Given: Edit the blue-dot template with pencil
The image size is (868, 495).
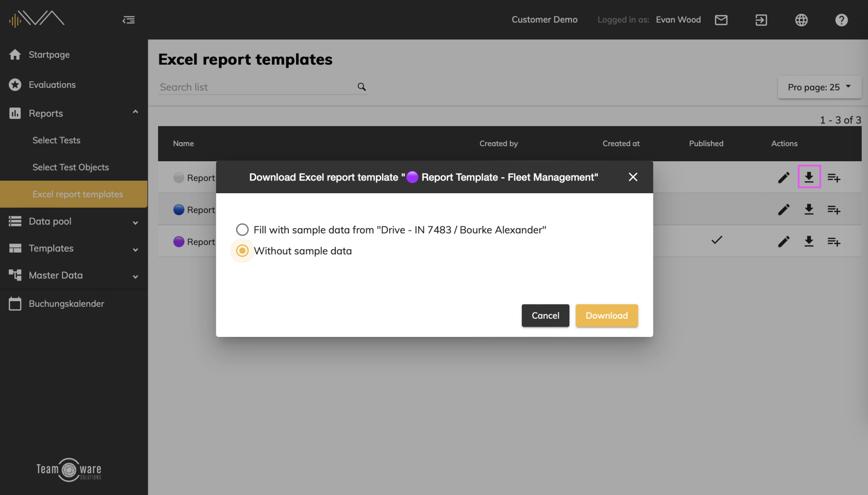Looking at the screenshot, I should 784,210.
